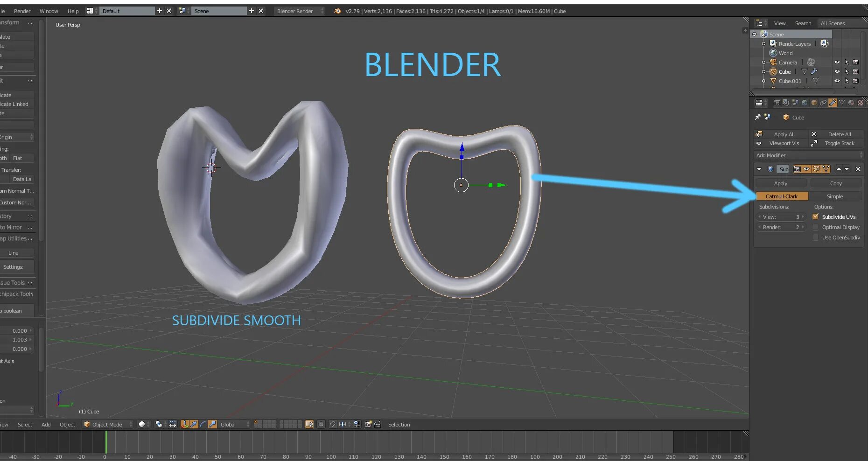Toggle Cube selectability arrow in outliner
868x461 pixels.
point(847,71)
